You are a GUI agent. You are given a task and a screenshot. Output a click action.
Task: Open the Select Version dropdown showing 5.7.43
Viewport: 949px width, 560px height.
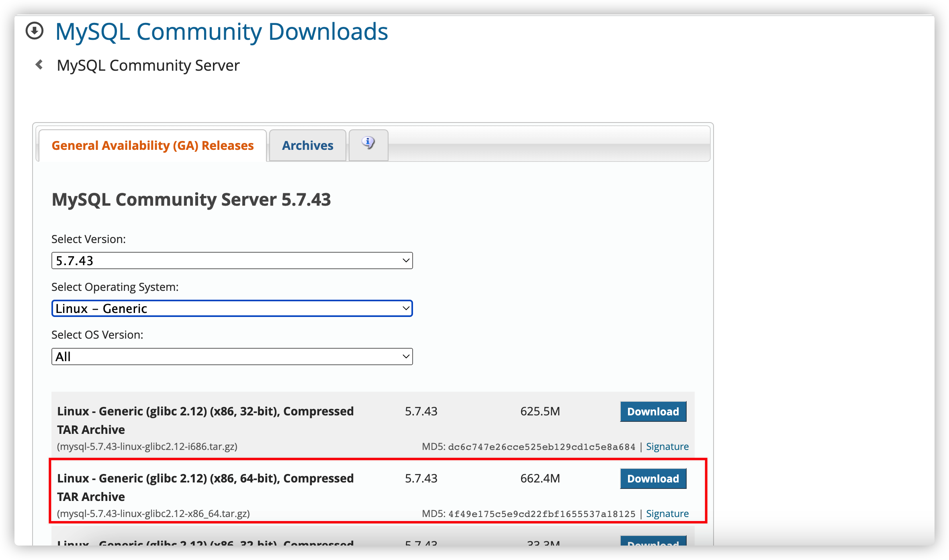[232, 261]
